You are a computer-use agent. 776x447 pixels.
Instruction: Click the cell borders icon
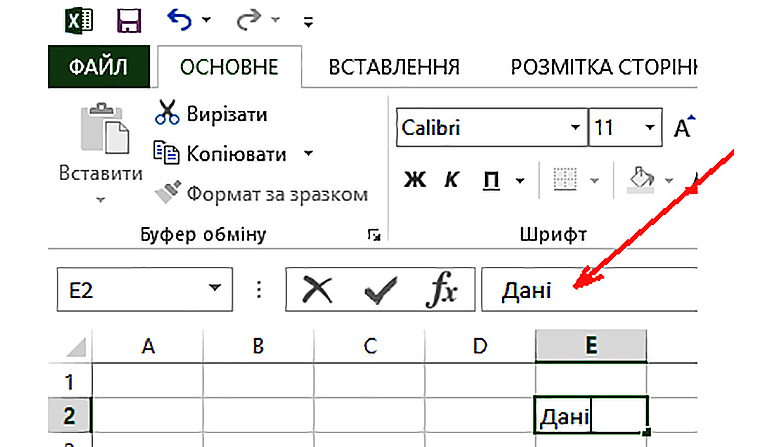[565, 179]
